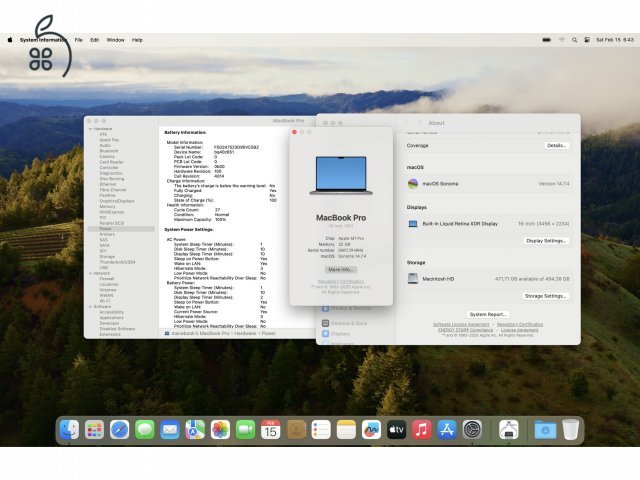This screenshot has height=480, width=640.
Task: Collapse the Network tree section
Action: (x=91, y=273)
